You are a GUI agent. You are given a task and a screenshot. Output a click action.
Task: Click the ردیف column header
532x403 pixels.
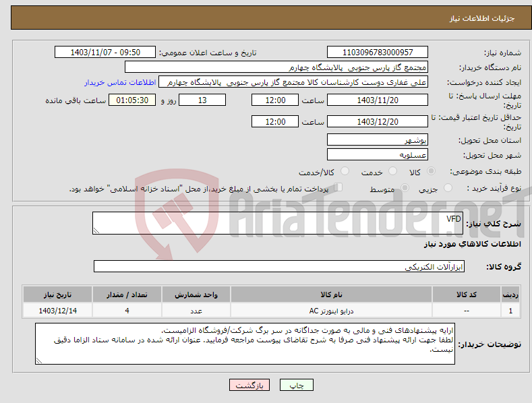510,294
